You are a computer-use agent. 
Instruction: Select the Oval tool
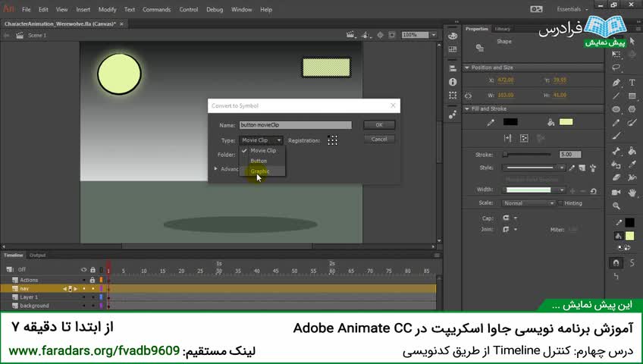(616, 109)
